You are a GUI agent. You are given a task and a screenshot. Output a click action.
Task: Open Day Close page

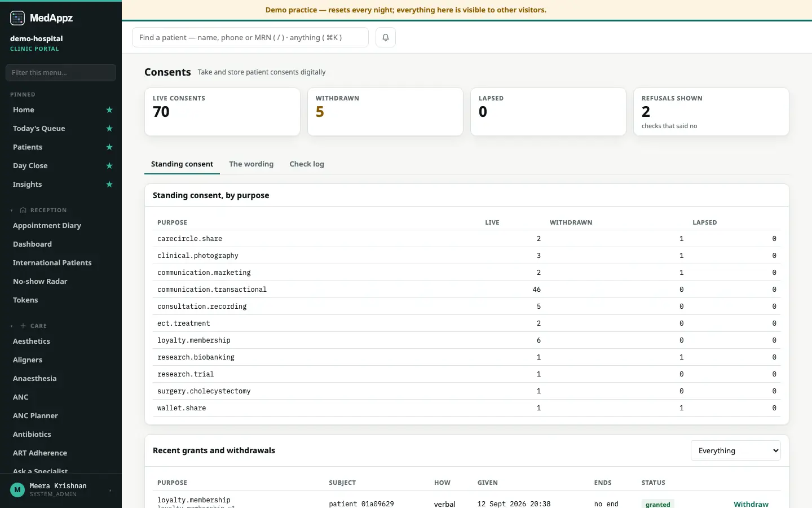tap(30, 166)
